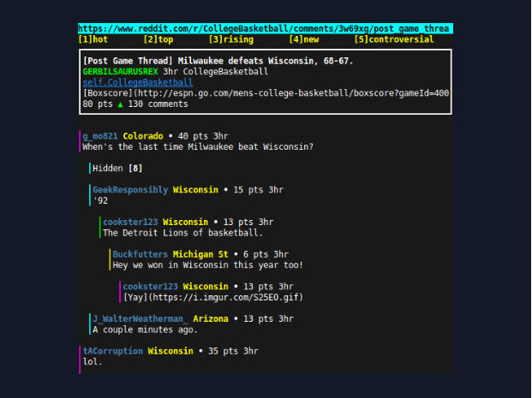Click author name GERBILSAURUSREX

click(x=121, y=72)
